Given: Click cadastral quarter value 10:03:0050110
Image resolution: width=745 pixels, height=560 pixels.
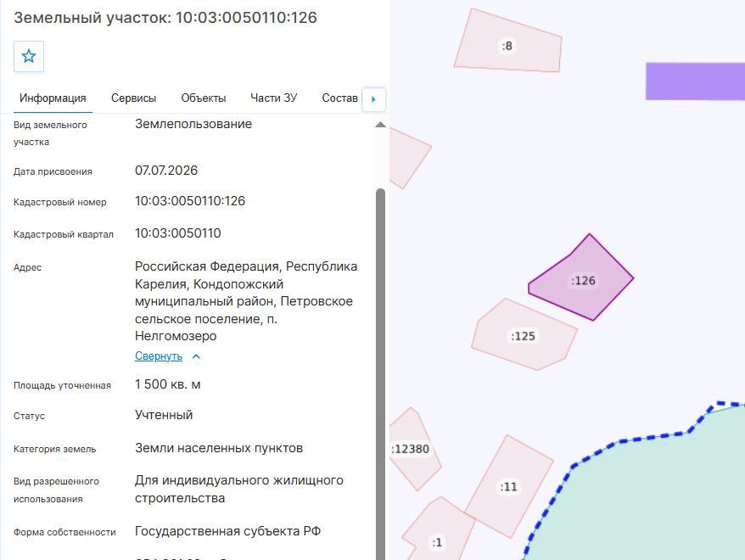Looking at the screenshot, I should coord(178,233).
